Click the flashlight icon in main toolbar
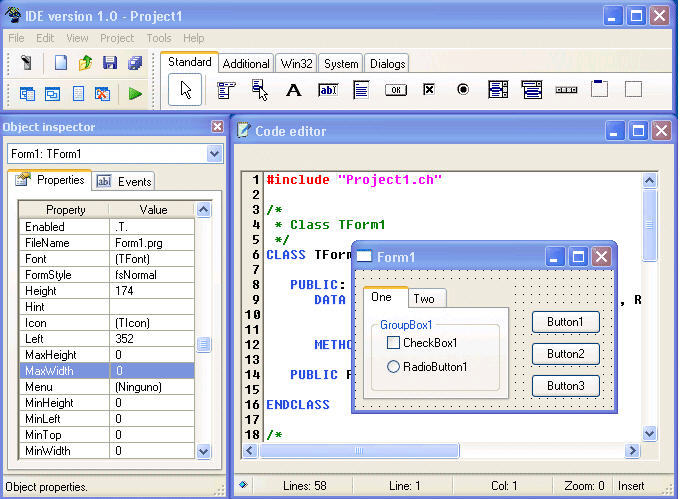The image size is (680, 499). [26, 63]
